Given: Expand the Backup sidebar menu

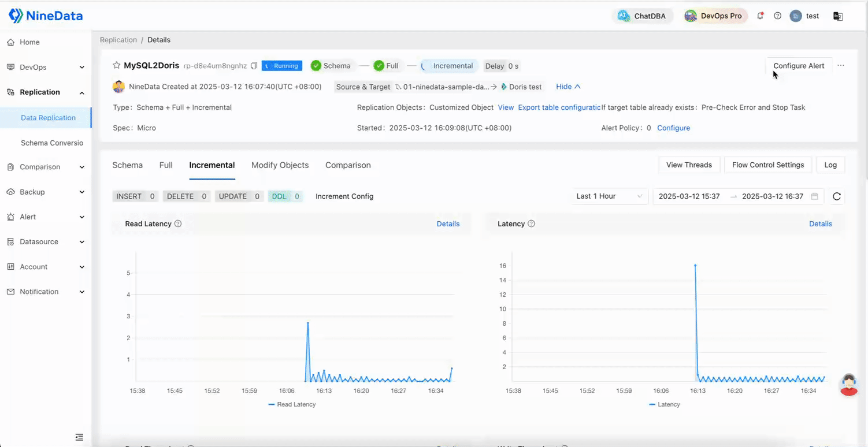Looking at the screenshot, I should 46,192.
